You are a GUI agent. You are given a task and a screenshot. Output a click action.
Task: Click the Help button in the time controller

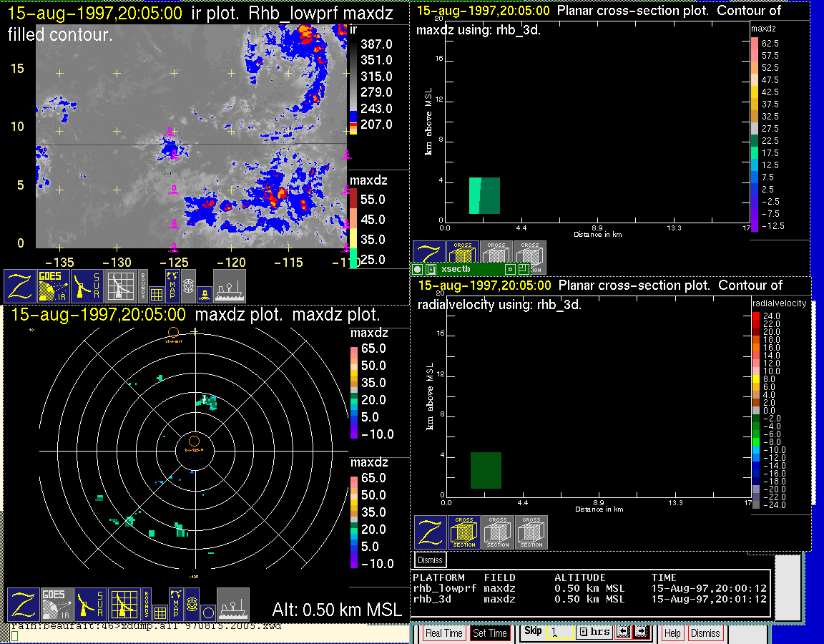coord(672,633)
